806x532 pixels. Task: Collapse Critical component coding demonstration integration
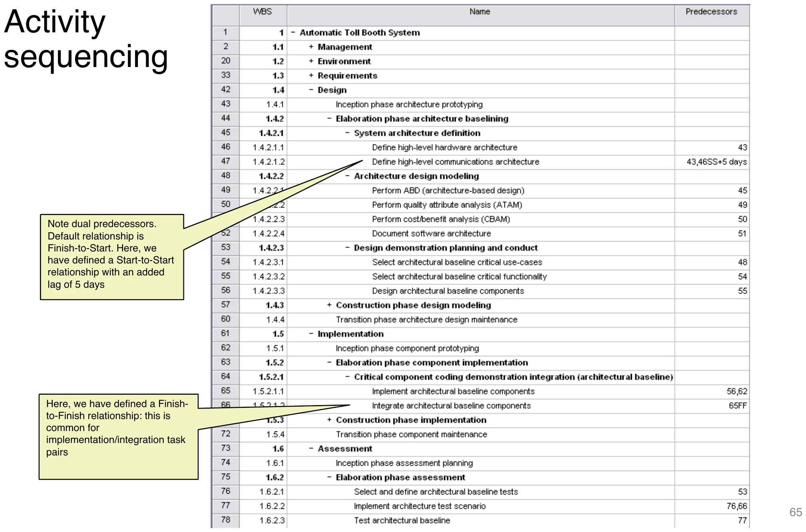coord(347,377)
